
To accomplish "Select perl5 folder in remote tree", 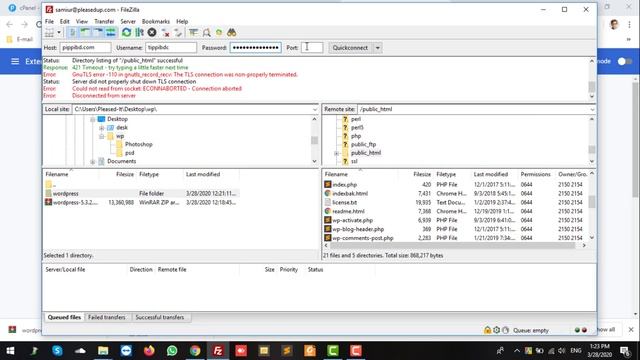I will tap(357, 128).
